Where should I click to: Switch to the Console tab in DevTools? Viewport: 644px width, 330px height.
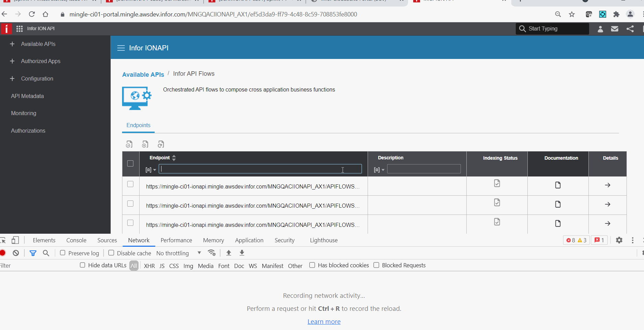pyautogui.click(x=76, y=240)
